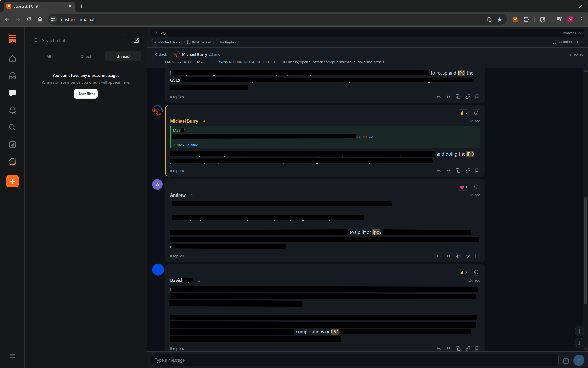The height and width of the screenshot is (368, 588).
Task: Bookmark Michael Burry's highlighted message
Action: (477, 170)
